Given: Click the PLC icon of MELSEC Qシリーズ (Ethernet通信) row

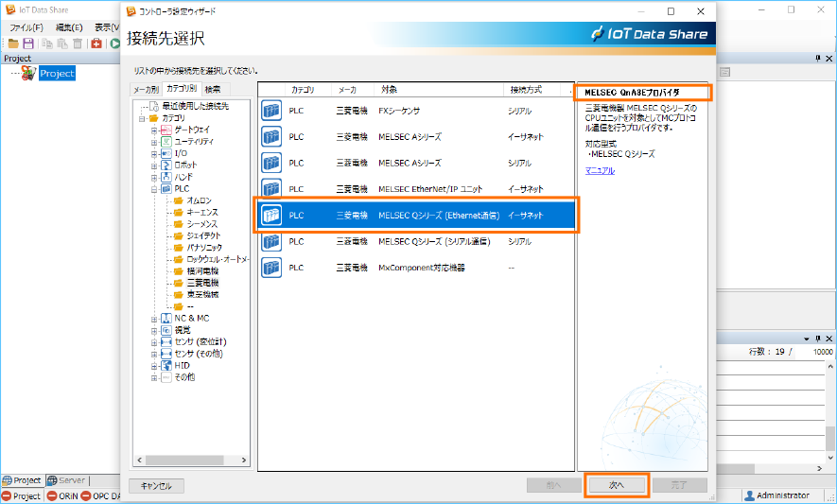Looking at the screenshot, I should point(271,216).
